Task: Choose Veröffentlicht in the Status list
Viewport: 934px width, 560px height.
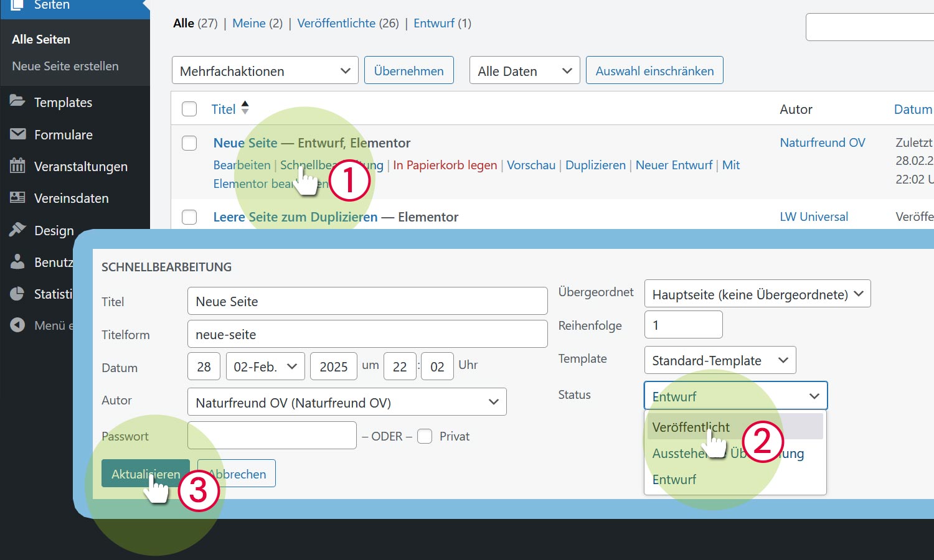Action: click(691, 427)
